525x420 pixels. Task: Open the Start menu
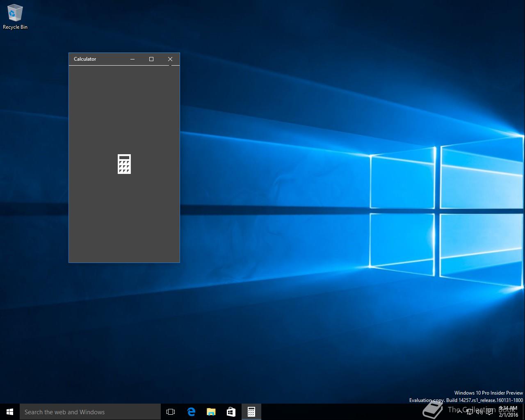click(x=10, y=412)
